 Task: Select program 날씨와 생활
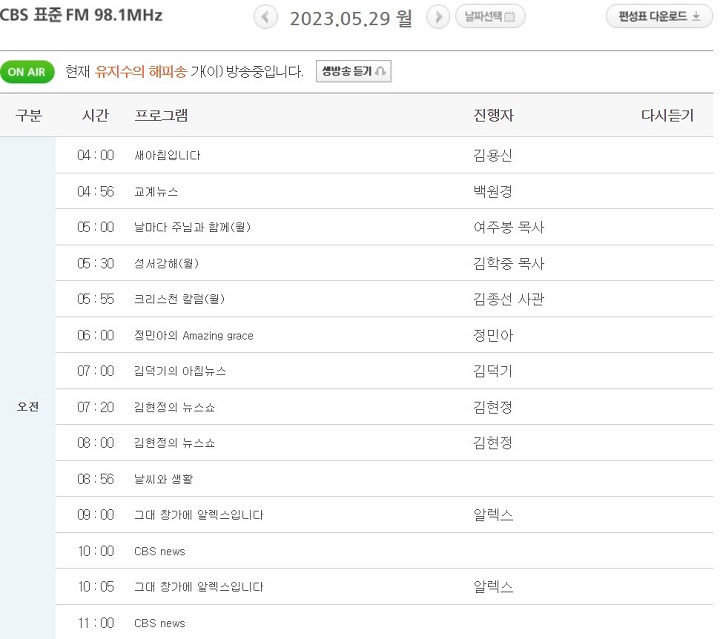(x=163, y=479)
